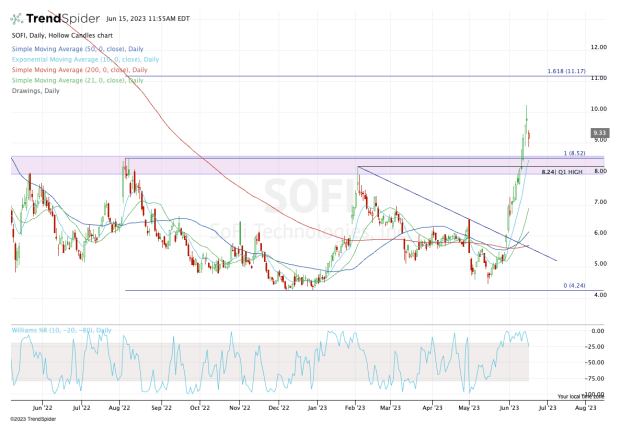Click the 'SOFI, Daily, Hollow Candles chart' title

tap(62, 36)
